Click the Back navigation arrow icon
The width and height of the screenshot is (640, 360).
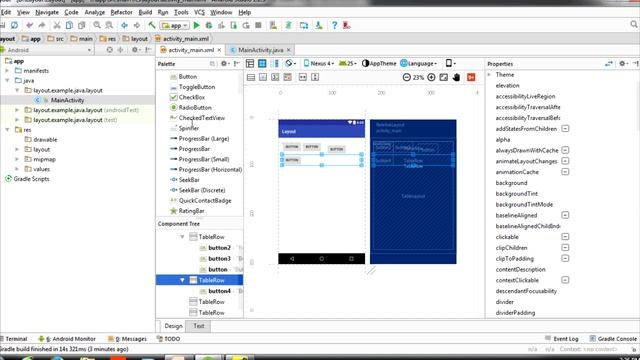point(124,25)
